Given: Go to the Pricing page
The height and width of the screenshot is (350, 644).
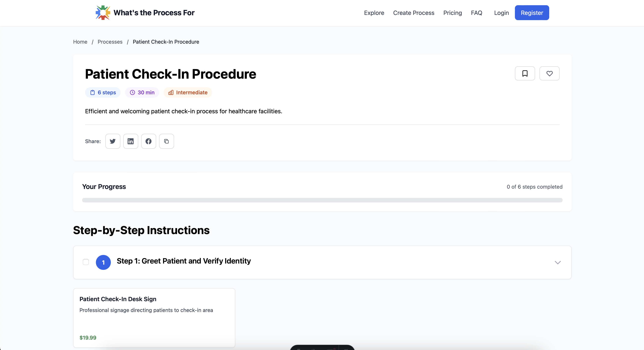Looking at the screenshot, I should pos(452,13).
